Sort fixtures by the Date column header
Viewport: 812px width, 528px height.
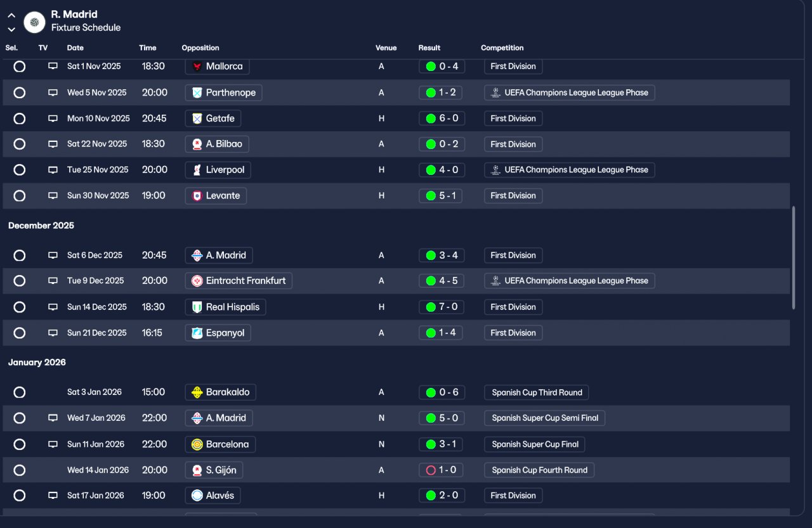pos(75,48)
